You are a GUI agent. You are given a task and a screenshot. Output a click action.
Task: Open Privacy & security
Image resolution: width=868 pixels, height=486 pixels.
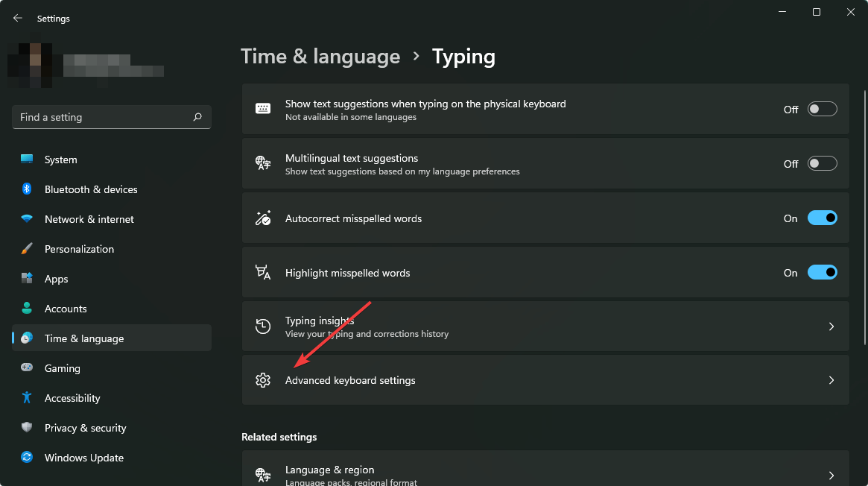click(x=111, y=428)
